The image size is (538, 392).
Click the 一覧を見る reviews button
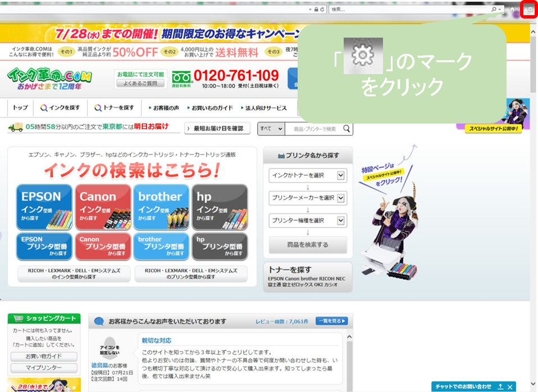(x=332, y=321)
